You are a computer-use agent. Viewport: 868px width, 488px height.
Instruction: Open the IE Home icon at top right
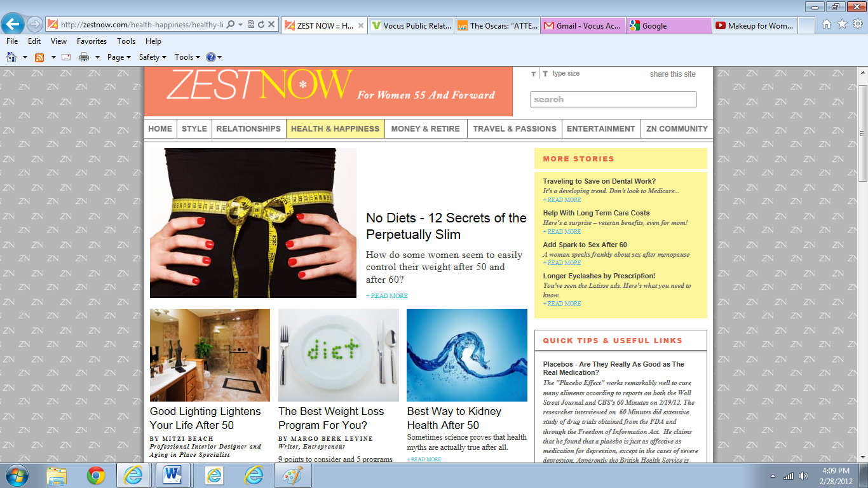click(x=827, y=24)
